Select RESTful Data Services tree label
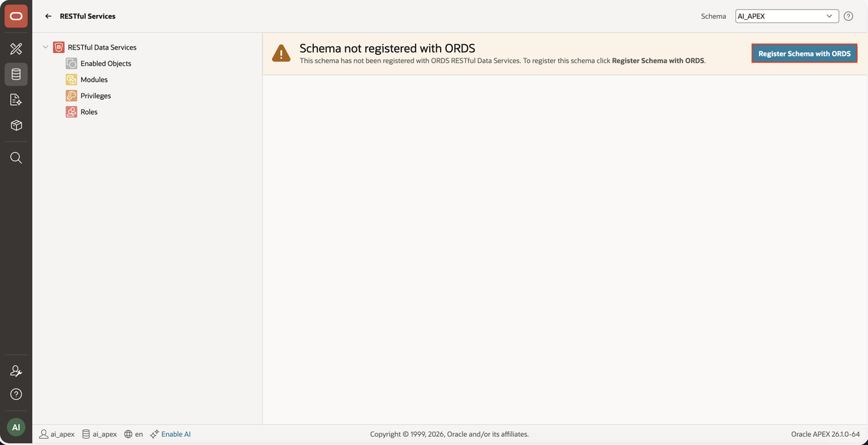The width and height of the screenshot is (868, 445). tap(102, 47)
